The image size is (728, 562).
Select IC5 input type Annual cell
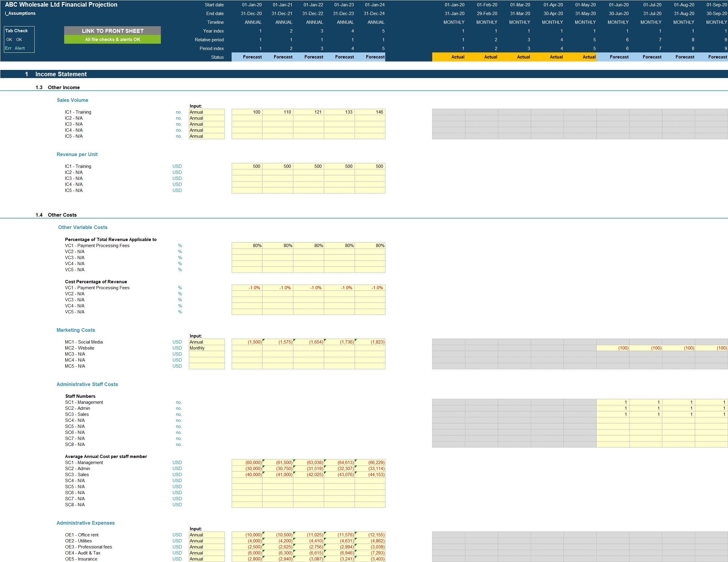pos(207,136)
